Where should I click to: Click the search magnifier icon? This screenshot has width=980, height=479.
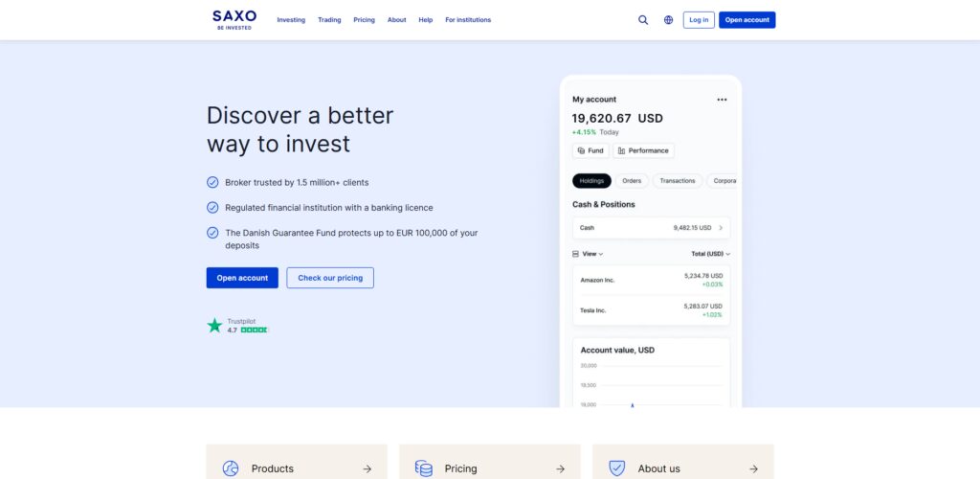[x=643, y=20]
